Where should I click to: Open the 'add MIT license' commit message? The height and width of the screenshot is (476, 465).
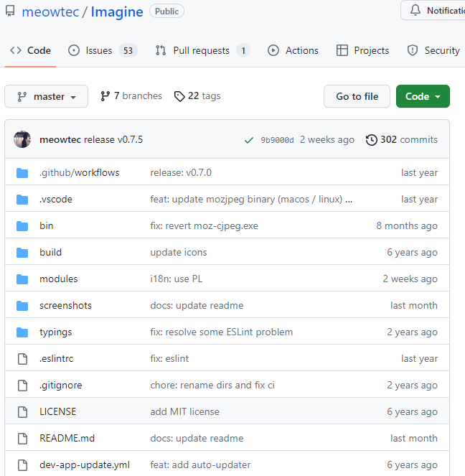point(184,412)
